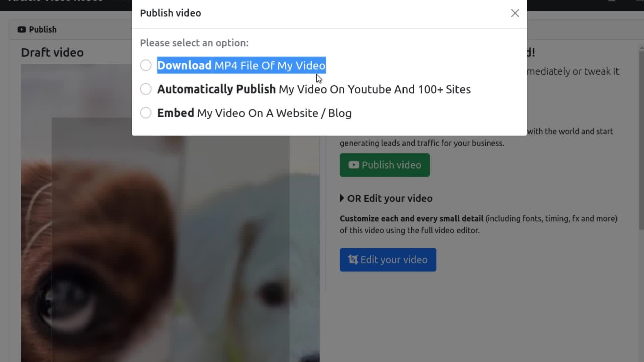Click the 'Customize each and every small detail' text
The width and height of the screenshot is (644, 362).
(x=412, y=219)
